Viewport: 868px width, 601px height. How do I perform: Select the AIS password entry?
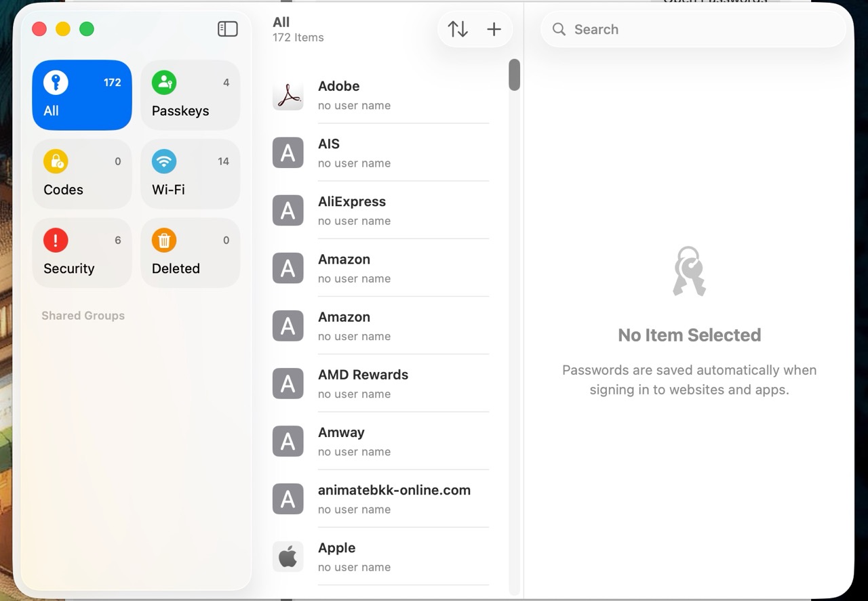tap(380, 152)
